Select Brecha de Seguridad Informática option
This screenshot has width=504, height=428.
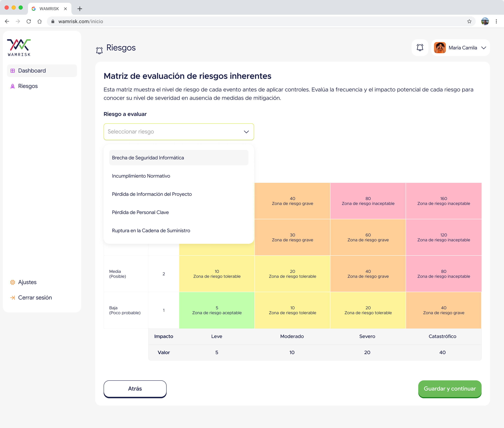point(179,158)
